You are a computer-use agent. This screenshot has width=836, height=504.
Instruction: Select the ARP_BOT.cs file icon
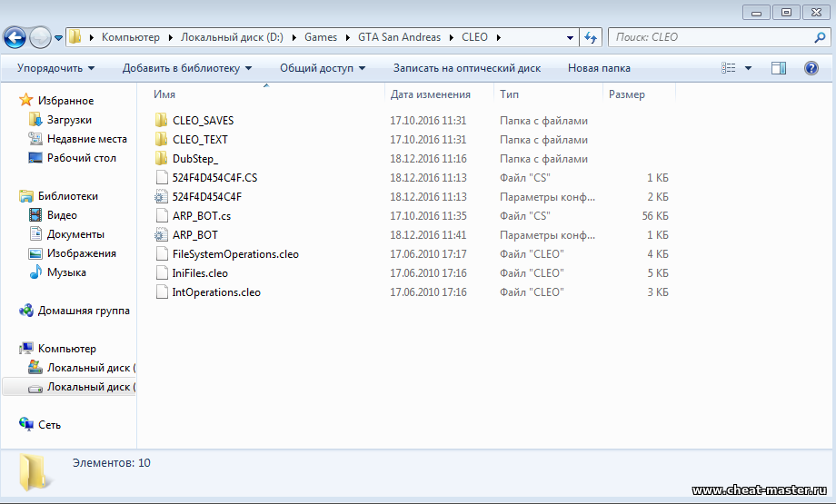(x=162, y=216)
